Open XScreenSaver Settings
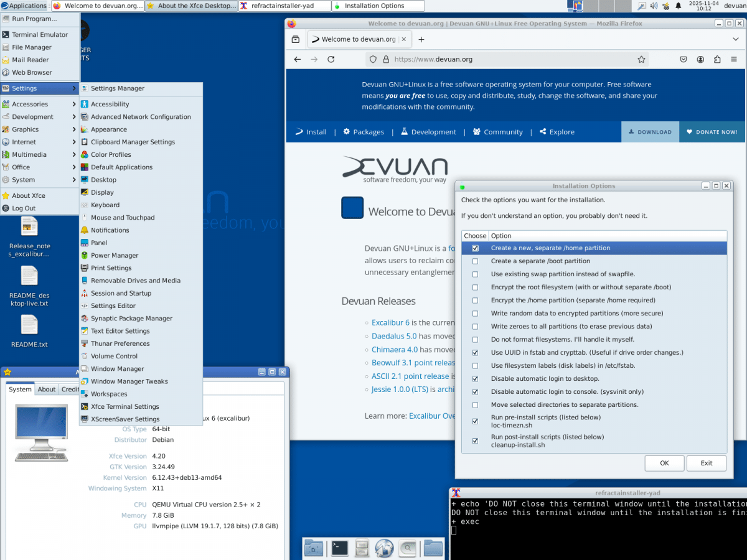Screen dimensions: 747x560 pos(124,419)
